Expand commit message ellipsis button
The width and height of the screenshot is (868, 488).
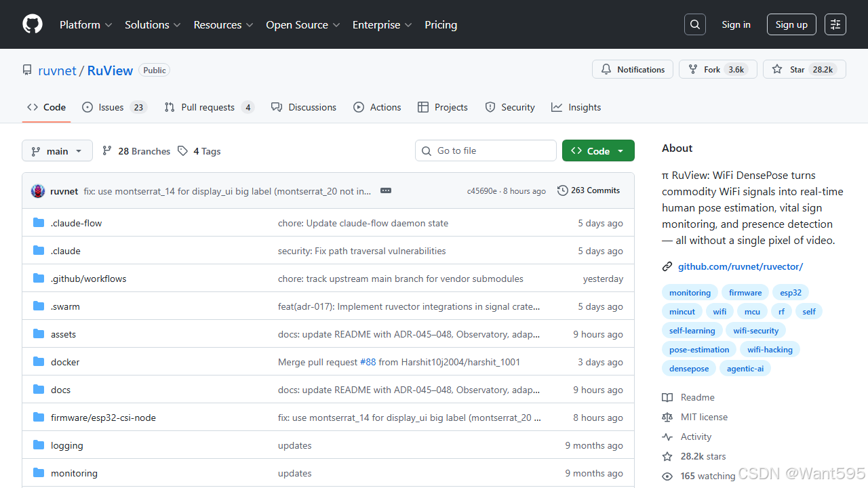click(386, 190)
